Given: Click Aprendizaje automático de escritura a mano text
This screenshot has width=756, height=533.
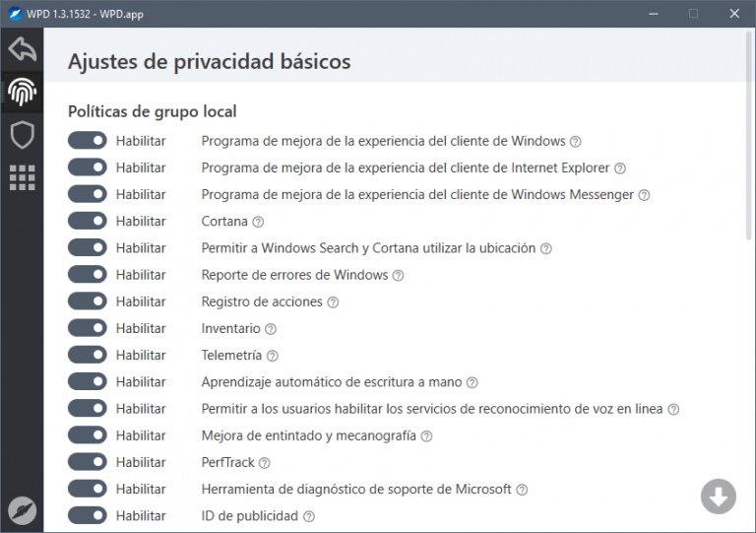Looking at the screenshot, I should (332, 382).
